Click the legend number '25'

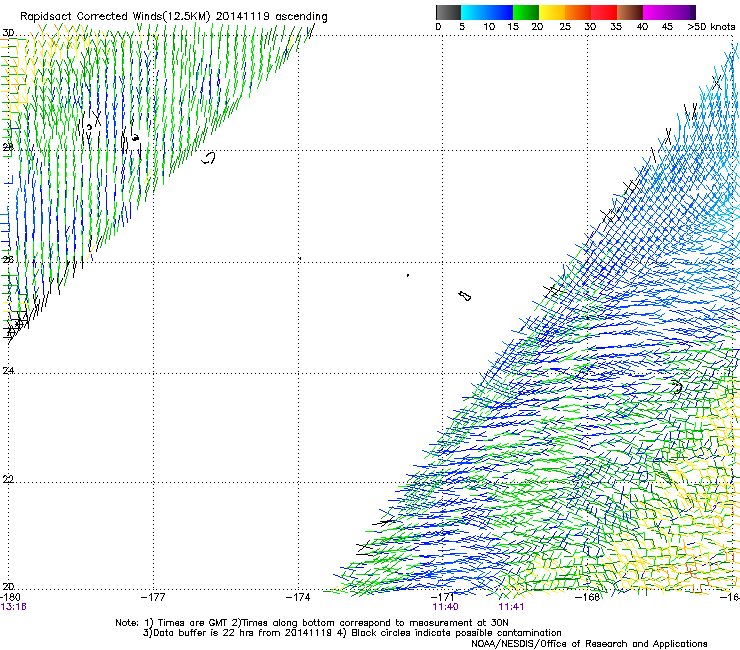click(565, 27)
